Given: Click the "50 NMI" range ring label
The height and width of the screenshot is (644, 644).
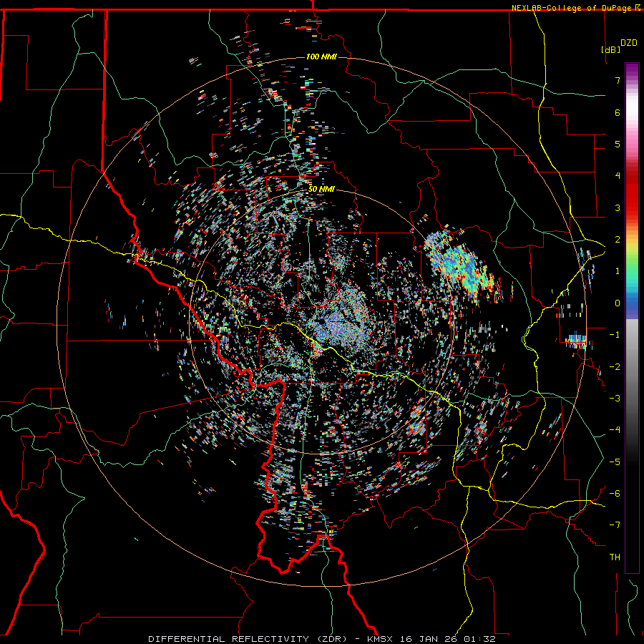Looking at the screenshot, I should click(x=321, y=190).
